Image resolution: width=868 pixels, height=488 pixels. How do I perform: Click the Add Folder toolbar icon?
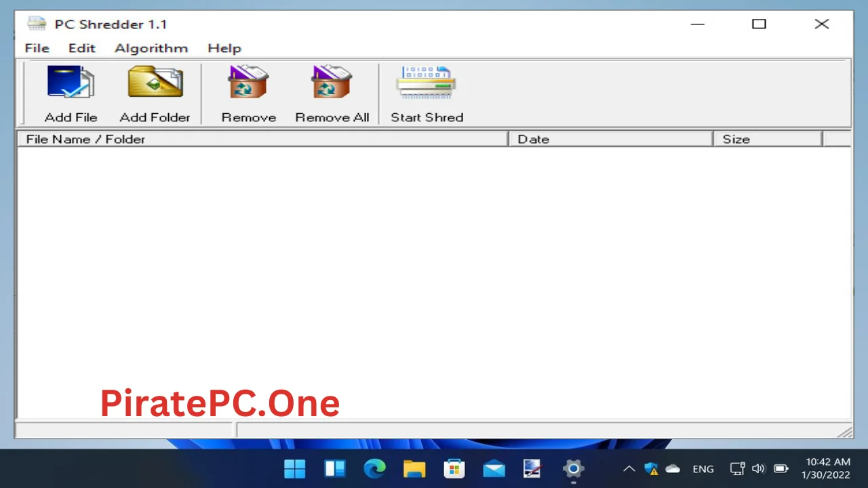coord(155,83)
